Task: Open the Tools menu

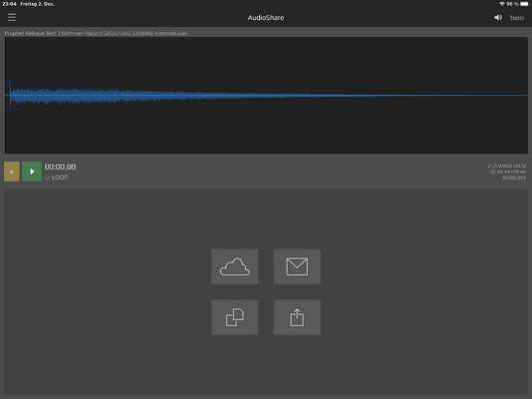Action: [516, 18]
